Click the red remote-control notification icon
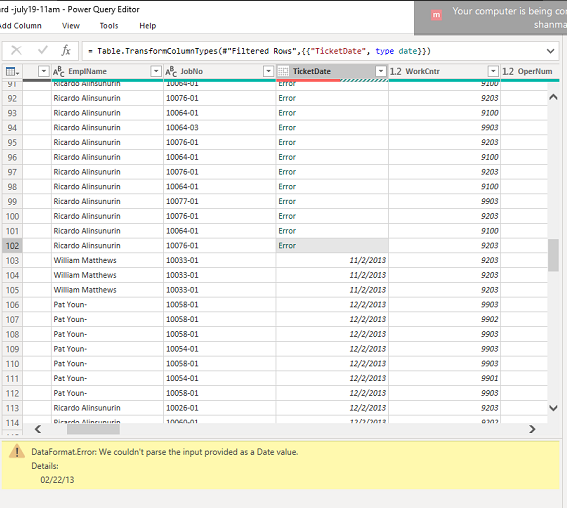 pos(436,15)
